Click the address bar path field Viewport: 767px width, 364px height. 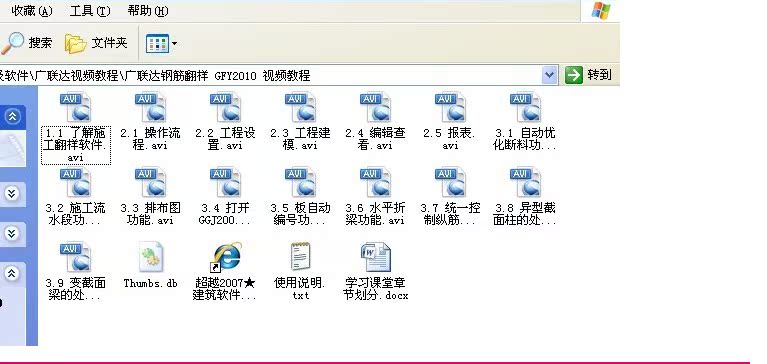point(271,75)
